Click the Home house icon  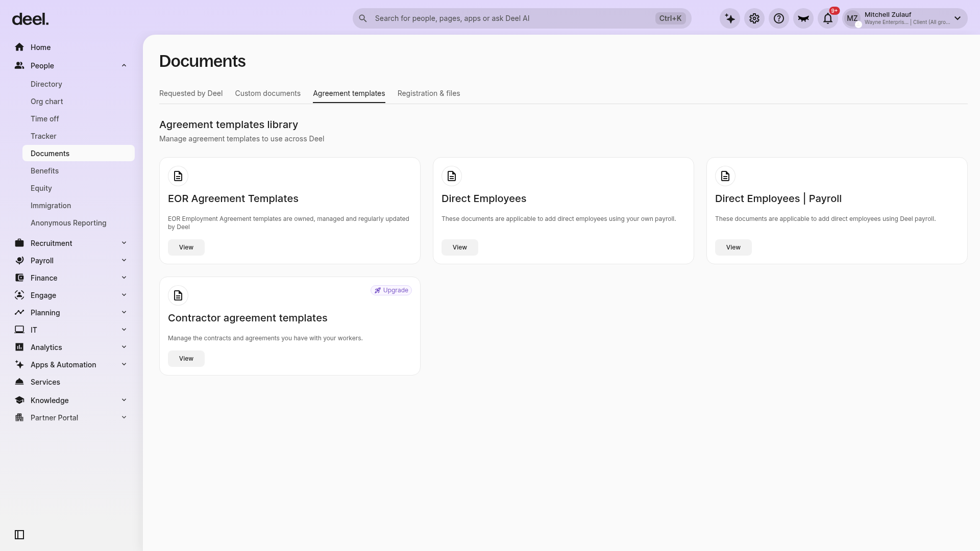[x=19, y=47]
